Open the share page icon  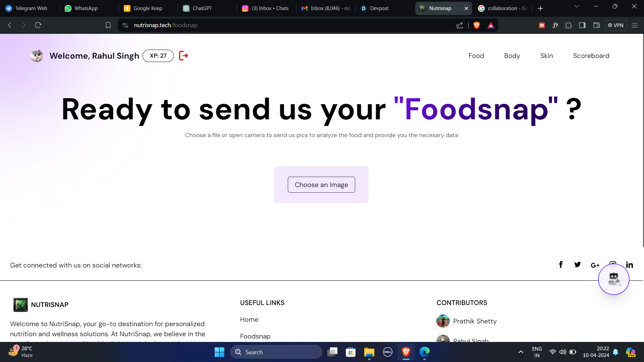(x=460, y=25)
